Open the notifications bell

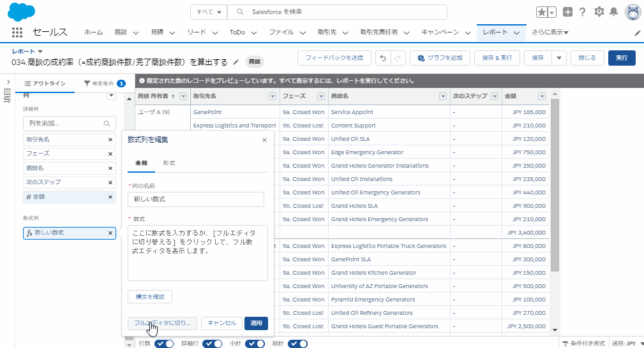click(613, 12)
